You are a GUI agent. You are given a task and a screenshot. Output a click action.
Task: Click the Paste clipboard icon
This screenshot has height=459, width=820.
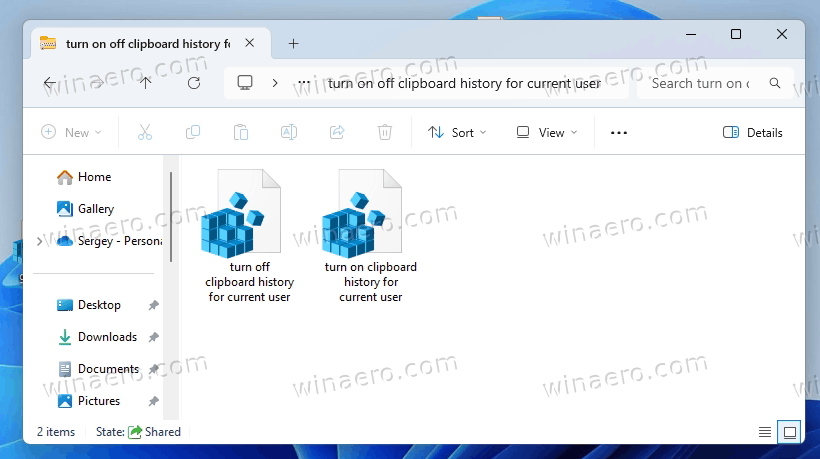pyautogui.click(x=241, y=132)
